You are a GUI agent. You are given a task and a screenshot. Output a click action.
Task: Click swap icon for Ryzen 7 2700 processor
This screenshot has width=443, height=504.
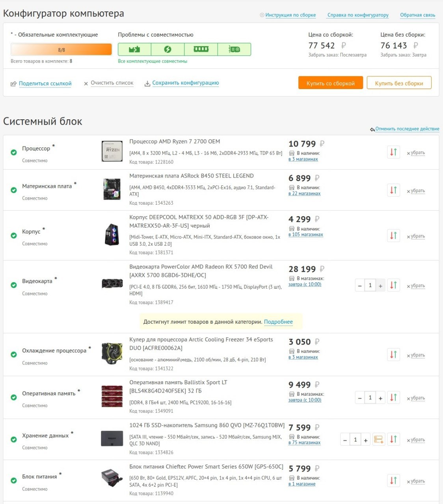(x=393, y=152)
